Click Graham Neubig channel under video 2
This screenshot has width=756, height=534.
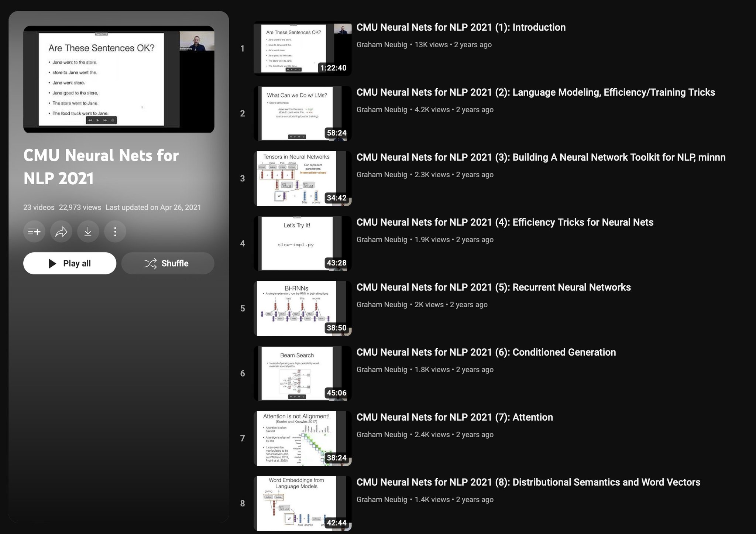[382, 110]
